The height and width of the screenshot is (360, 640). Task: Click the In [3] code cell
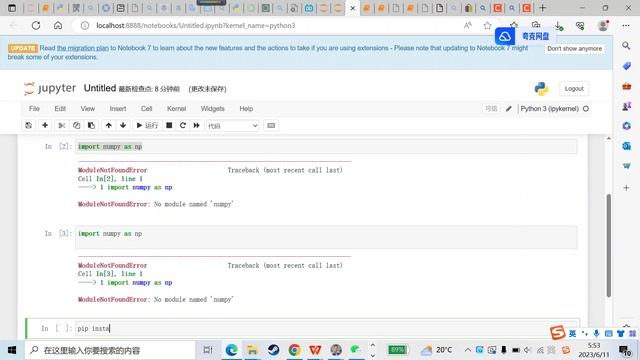click(x=327, y=237)
